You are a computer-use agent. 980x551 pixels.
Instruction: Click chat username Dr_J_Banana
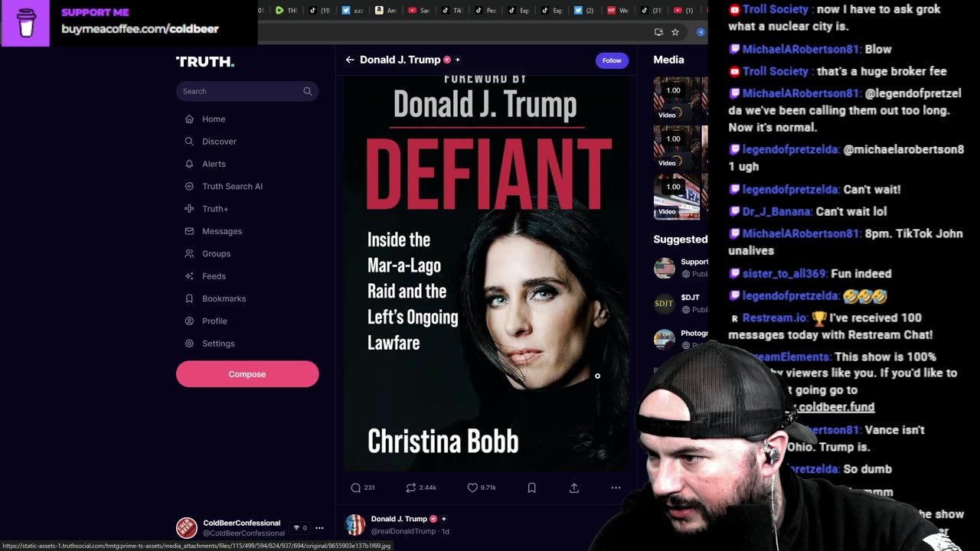(776, 212)
